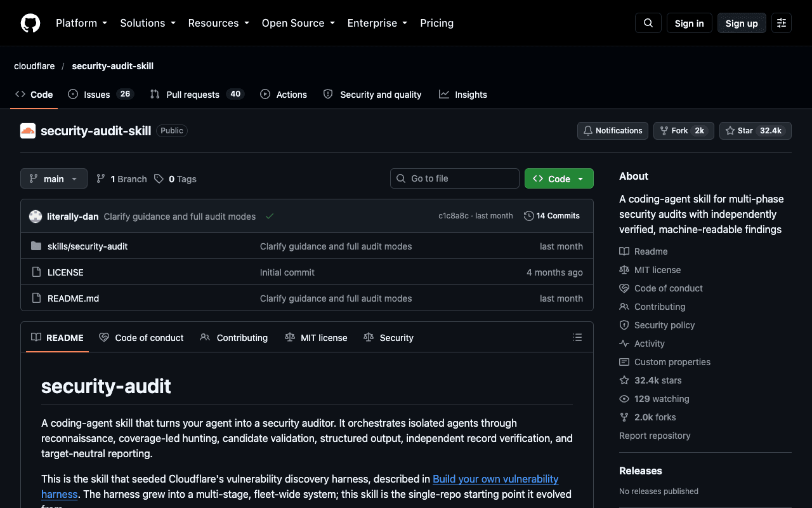Expand the green Code dropdown

pyautogui.click(x=559, y=178)
